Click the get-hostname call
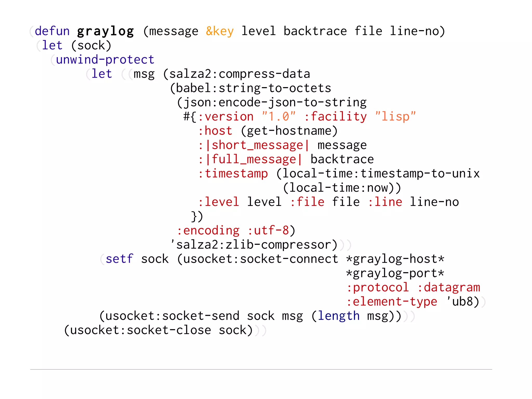 tap(289, 131)
